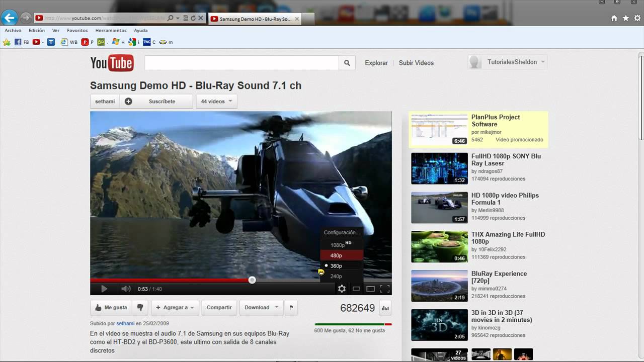
Task: Click the video progress scrubber handle
Action: [252, 280]
